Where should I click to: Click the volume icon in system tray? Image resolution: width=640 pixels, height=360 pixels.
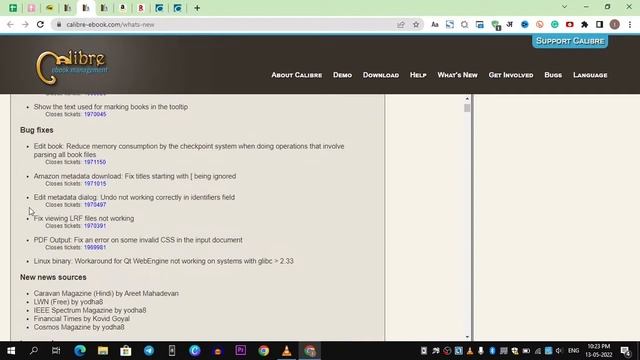pyautogui.click(x=559, y=351)
